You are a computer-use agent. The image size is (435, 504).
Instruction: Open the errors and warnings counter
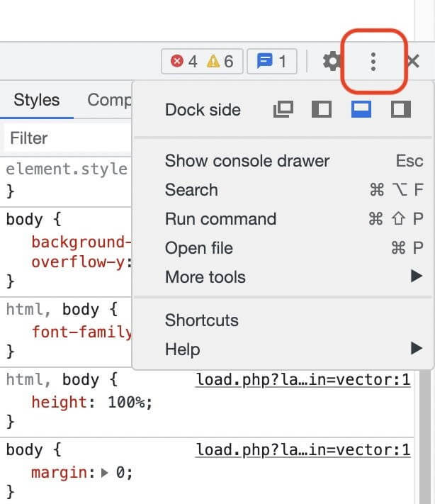click(202, 62)
